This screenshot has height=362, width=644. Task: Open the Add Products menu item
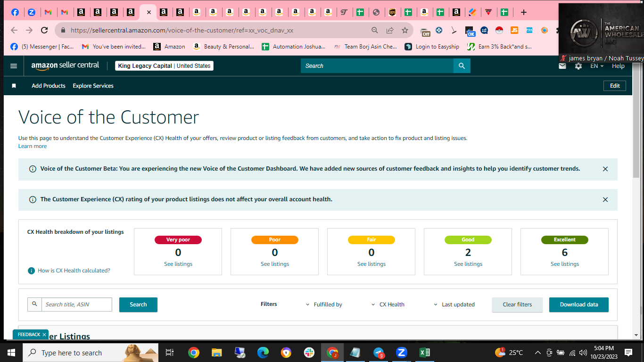click(x=49, y=86)
